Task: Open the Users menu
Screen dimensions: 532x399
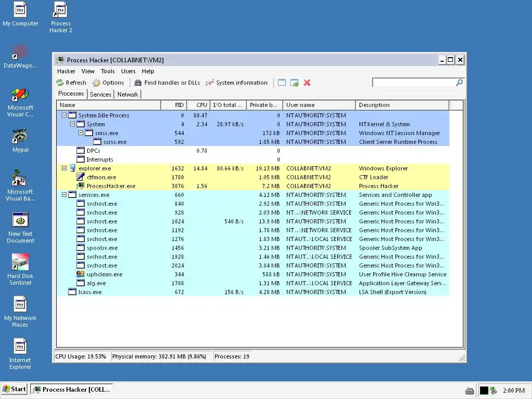Action: 128,71
